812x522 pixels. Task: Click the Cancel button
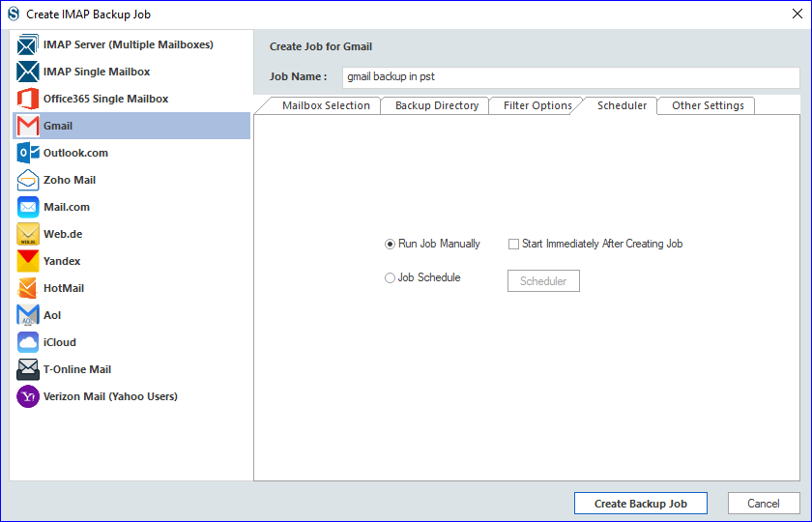764,504
